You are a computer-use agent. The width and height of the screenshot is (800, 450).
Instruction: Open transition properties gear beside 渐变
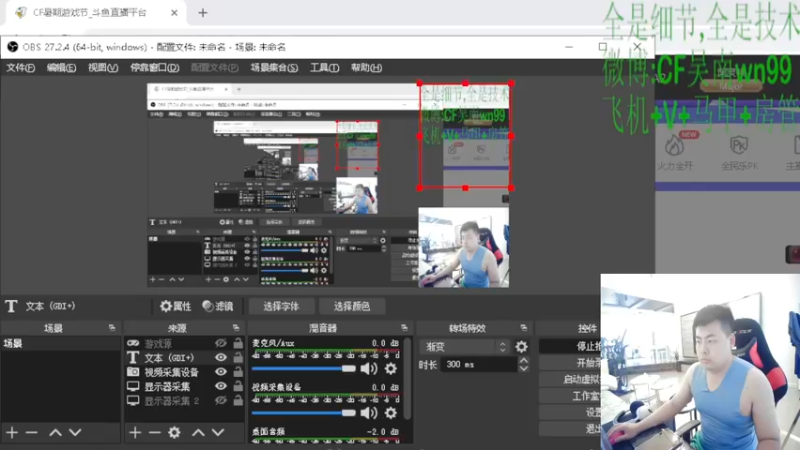click(521, 347)
